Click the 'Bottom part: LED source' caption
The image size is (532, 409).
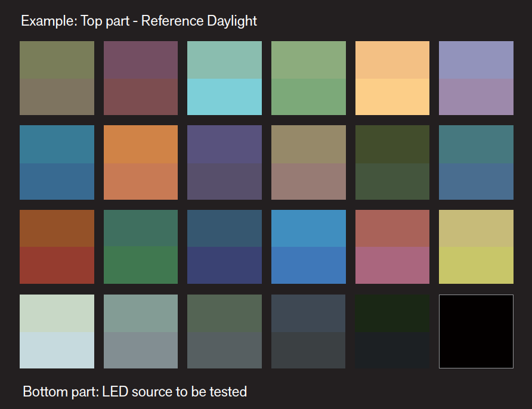point(135,392)
